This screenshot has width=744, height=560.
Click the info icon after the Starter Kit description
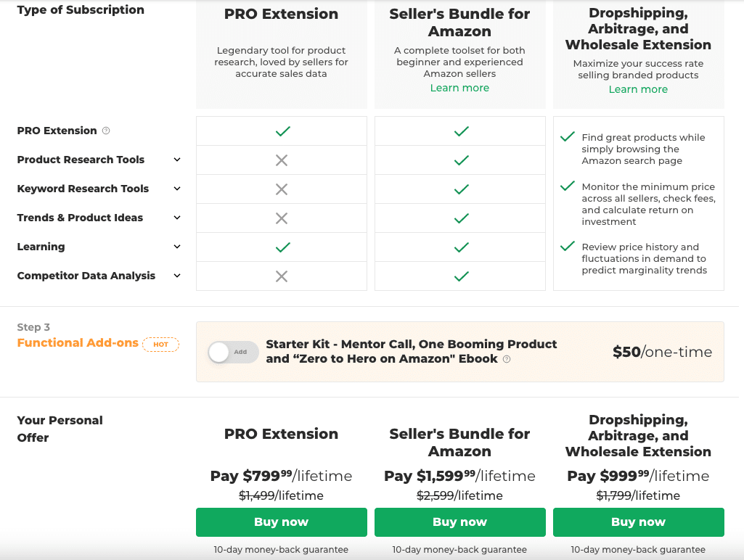(x=507, y=359)
